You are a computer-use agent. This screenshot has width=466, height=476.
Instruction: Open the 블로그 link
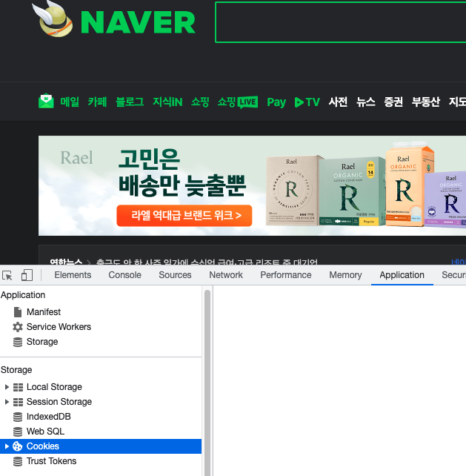coord(130,102)
